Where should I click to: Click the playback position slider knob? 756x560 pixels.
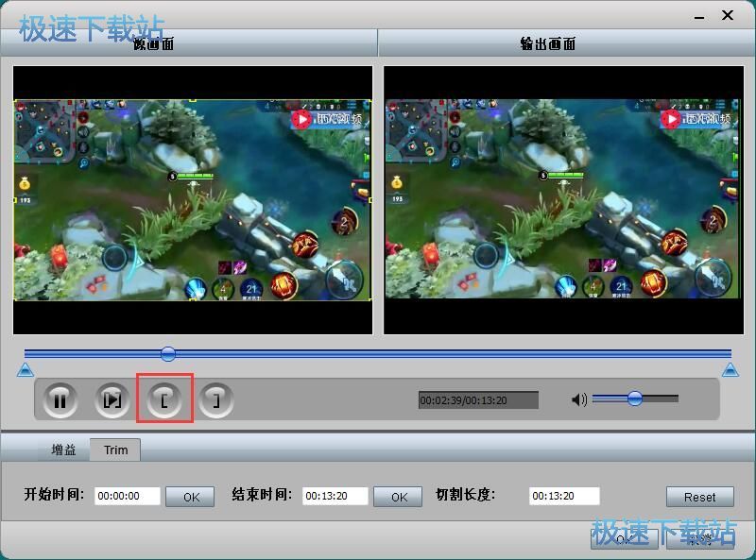point(168,354)
